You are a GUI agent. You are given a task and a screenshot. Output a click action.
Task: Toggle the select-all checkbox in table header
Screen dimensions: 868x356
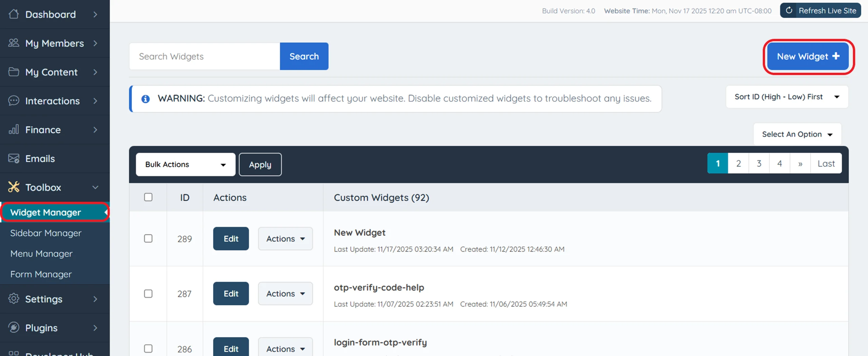pyautogui.click(x=148, y=197)
